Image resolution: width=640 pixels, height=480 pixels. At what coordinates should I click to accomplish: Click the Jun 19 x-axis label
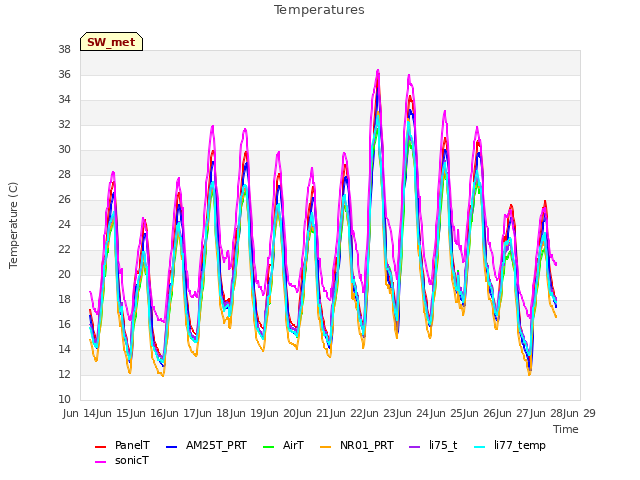pyautogui.click(x=247, y=413)
